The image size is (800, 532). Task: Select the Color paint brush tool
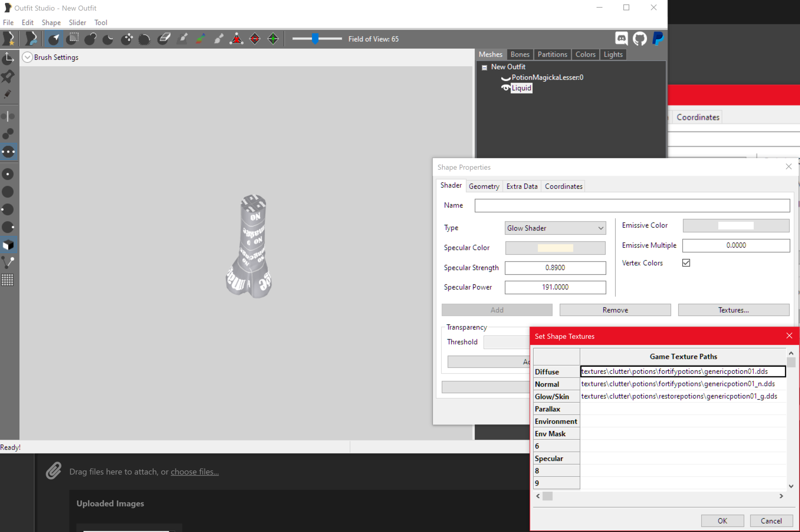(200, 39)
